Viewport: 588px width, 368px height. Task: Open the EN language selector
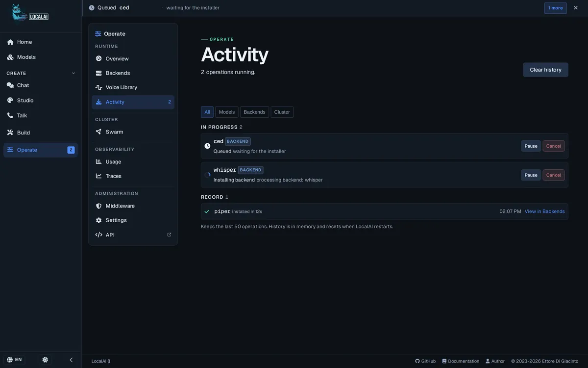tap(14, 360)
